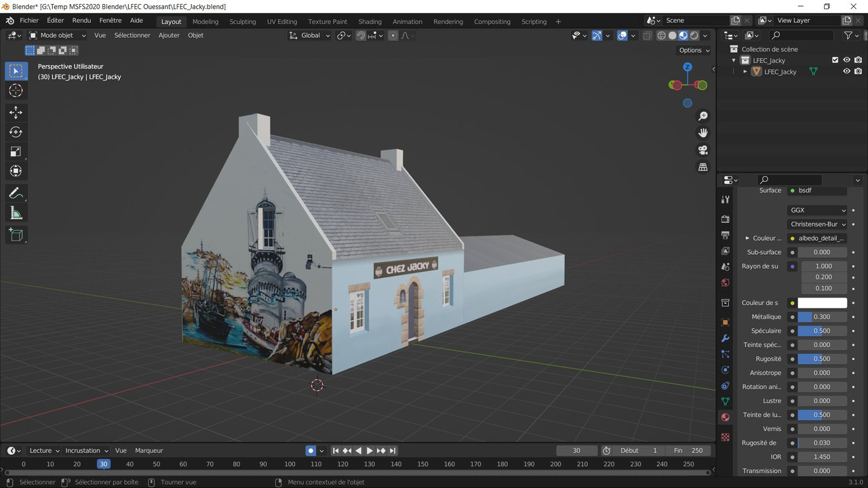Click the outliner filter funnel icon
The image size is (868, 488).
point(848,35)
